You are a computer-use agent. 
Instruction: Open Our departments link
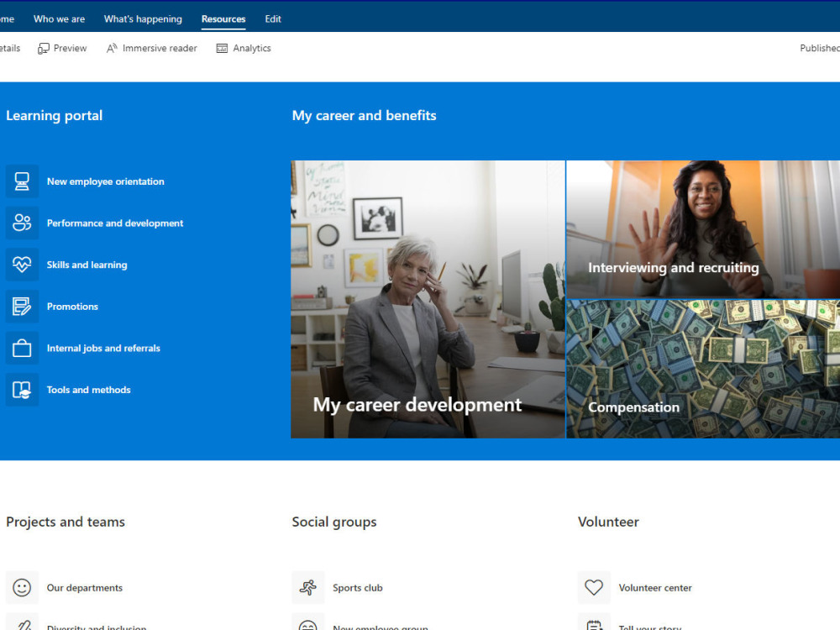point(85,588)
